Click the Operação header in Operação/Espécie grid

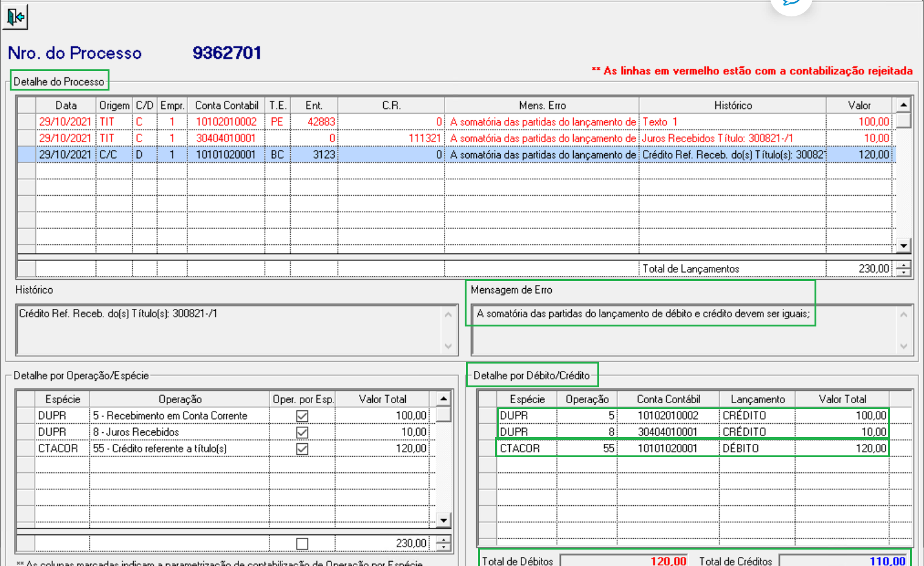click(179, 399)
